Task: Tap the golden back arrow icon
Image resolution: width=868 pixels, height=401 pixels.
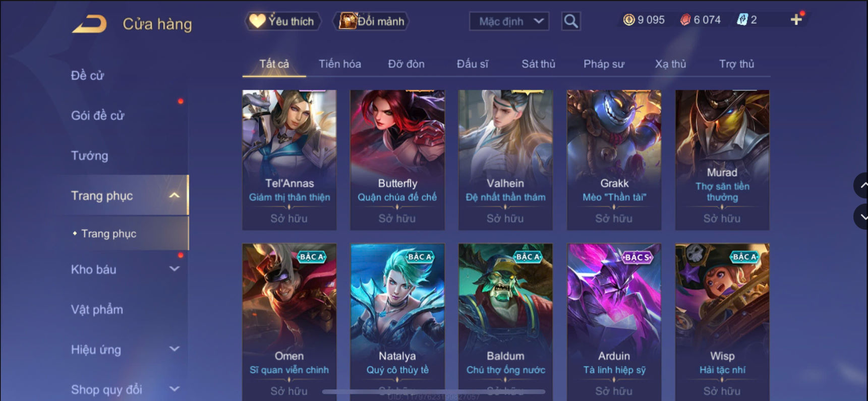Action: (89, 24)
